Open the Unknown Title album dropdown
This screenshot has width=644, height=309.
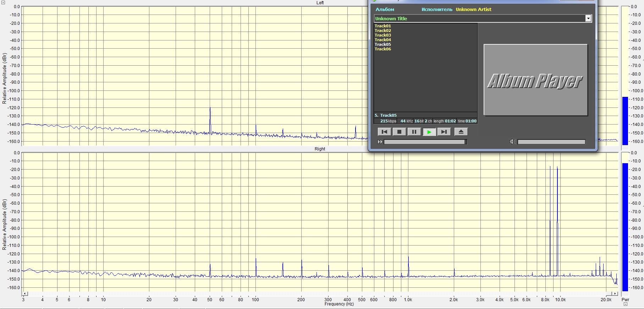coord(588,18)
